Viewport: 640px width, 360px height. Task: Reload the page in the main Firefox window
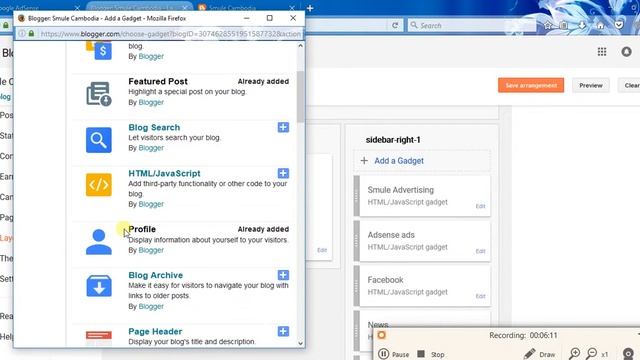coord(395,25)
